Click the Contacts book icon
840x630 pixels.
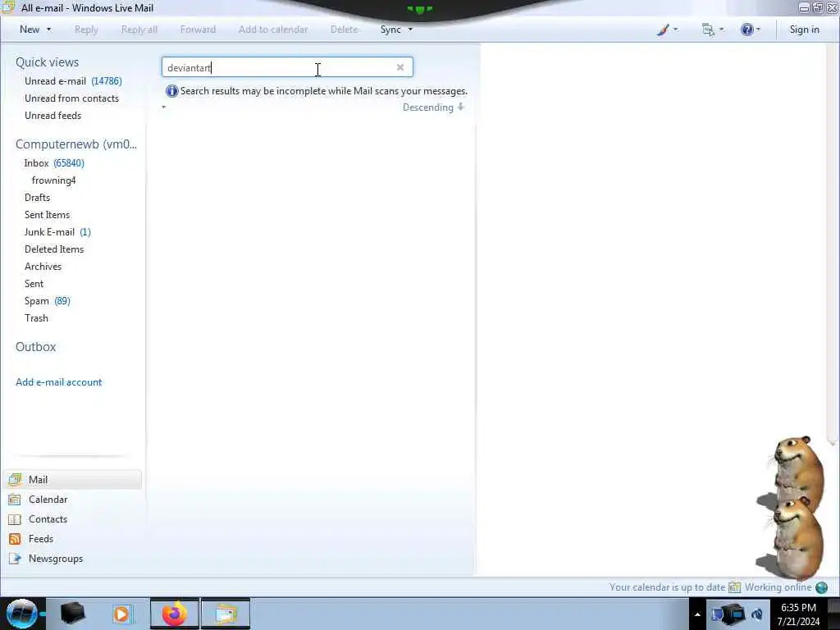(15, 519)
